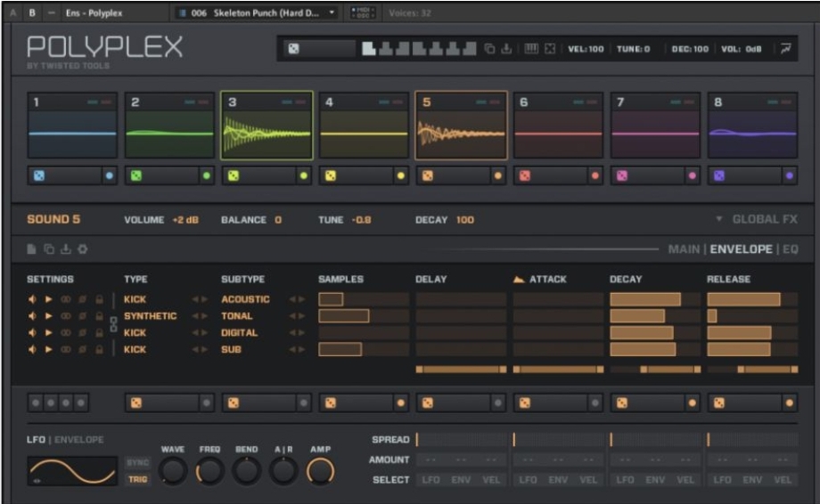Switch to the ENVELOPE tab
Viewport: 820px width, 504px height.
click(741, 249)
